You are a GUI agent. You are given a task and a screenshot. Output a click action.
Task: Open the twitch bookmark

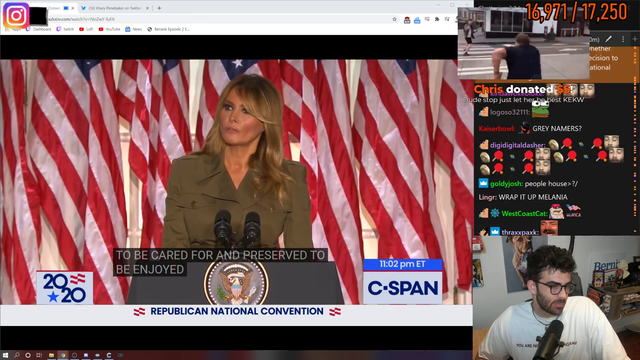tap(65, 29)
